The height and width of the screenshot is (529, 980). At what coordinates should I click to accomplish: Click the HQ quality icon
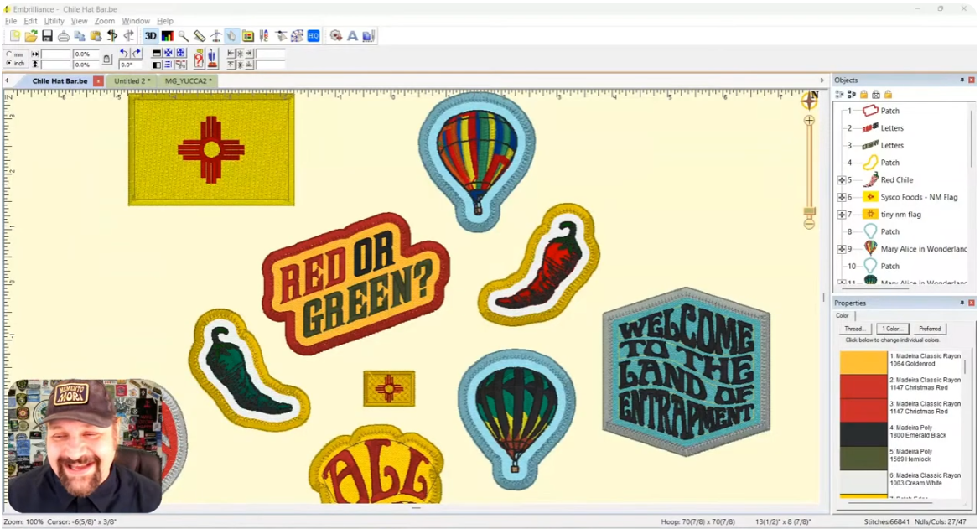[x=313, y=36]
